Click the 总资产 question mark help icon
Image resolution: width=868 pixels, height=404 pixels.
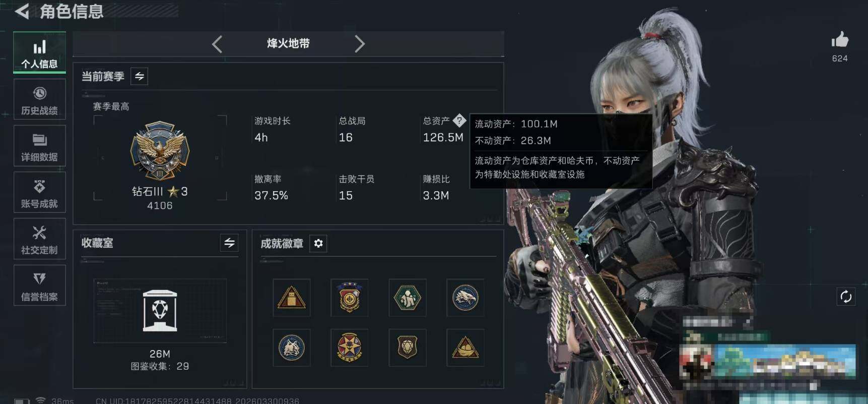pos(459,121)
